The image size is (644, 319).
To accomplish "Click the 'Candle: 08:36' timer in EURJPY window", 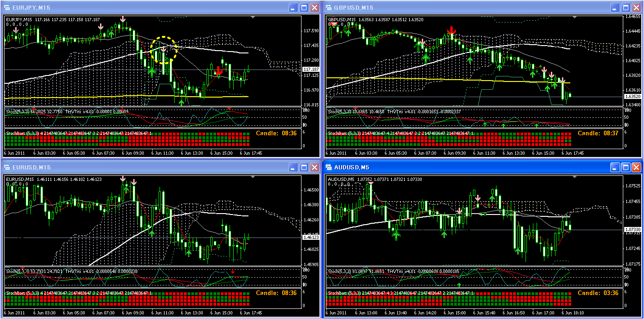I will pyautogui.click(x=276, y=133).
